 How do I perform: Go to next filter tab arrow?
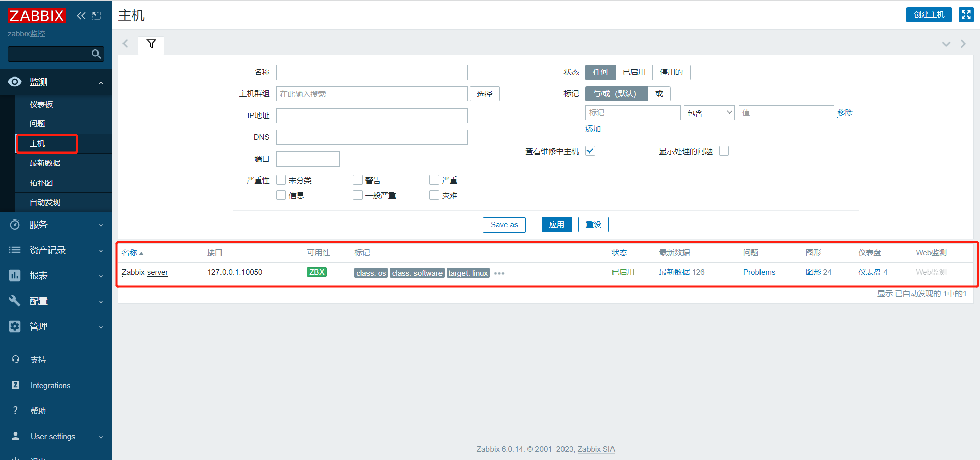click(963, 44)
